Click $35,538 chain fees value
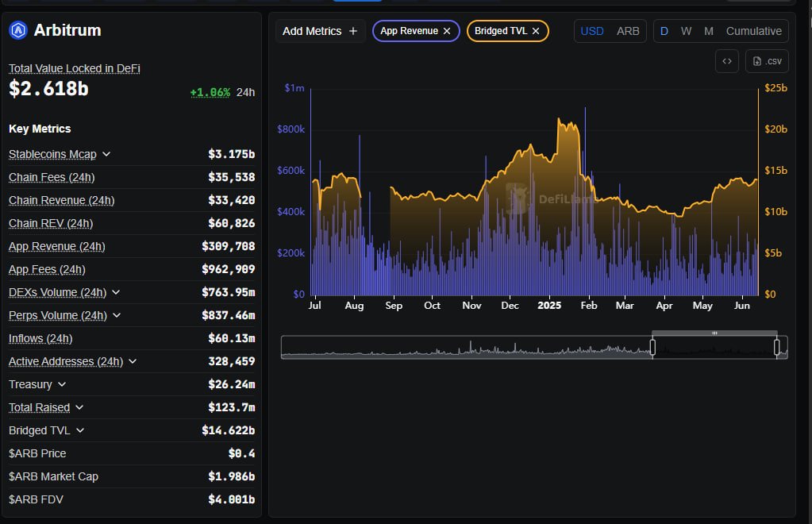The height and width of the screenshot is (524, 812). pyautogui.click(x=232, y=178)
